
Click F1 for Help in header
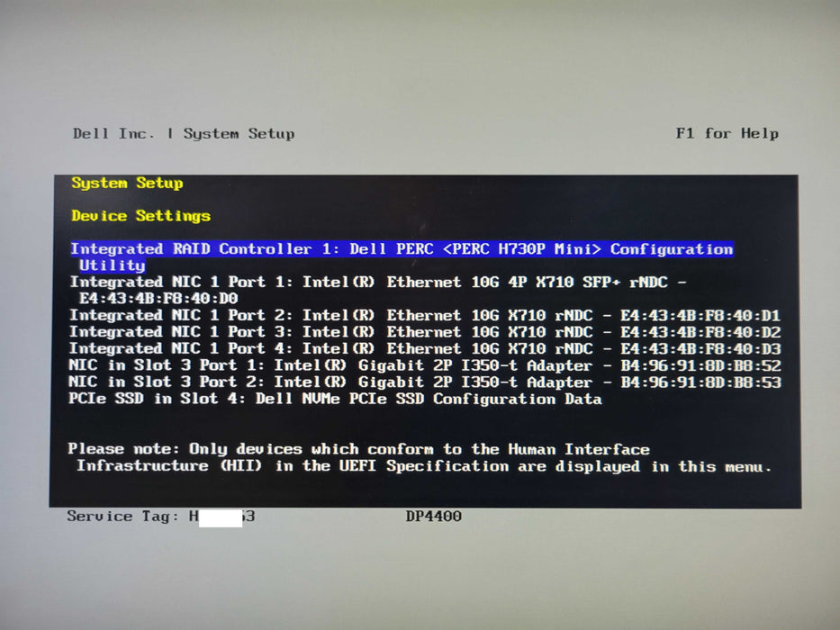tap(727, 133)
